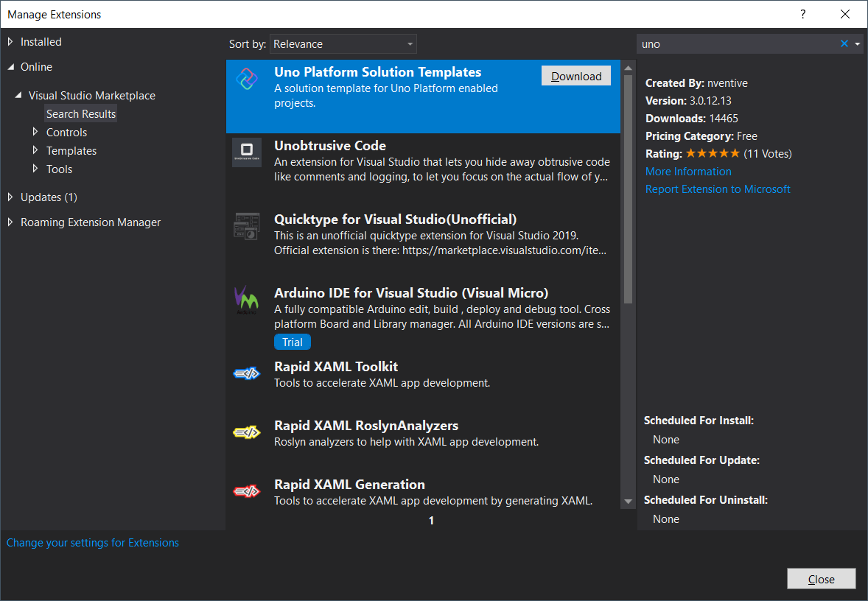The height and width of the screenshot is (601, 868).
Task: Expand the Installed category
Action: [10, 41]
